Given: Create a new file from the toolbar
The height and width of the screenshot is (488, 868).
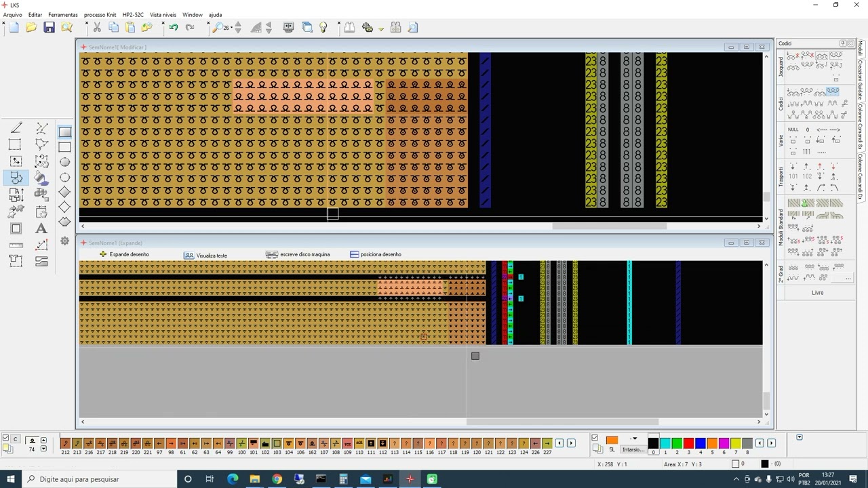Looking at the screenshot, I should pyautogui.click(x=14, y=27).
